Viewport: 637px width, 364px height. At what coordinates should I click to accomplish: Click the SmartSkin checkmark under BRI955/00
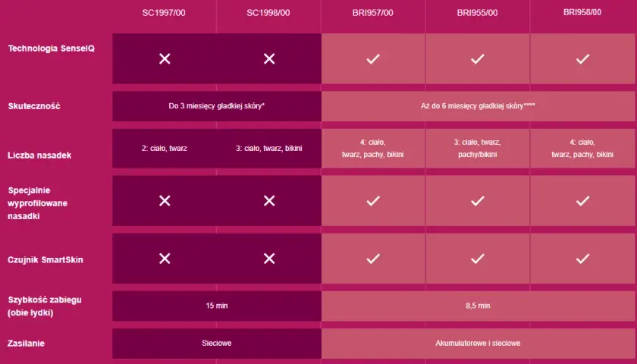[x=477, y=259]
